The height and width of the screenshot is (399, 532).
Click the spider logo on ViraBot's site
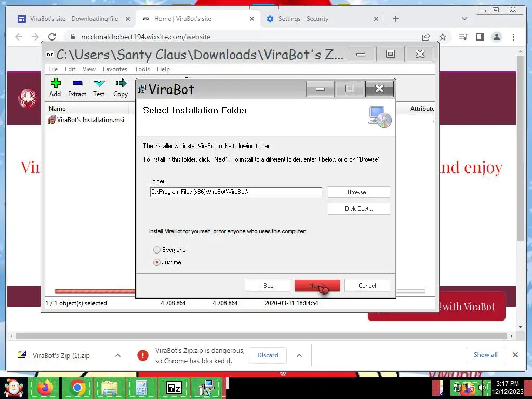point(28,99)
